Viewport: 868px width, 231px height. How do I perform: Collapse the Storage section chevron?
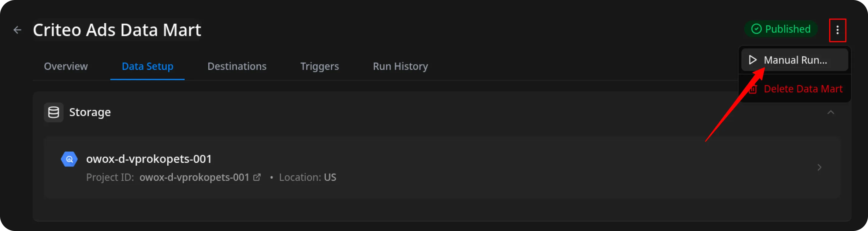coord(831,112)
